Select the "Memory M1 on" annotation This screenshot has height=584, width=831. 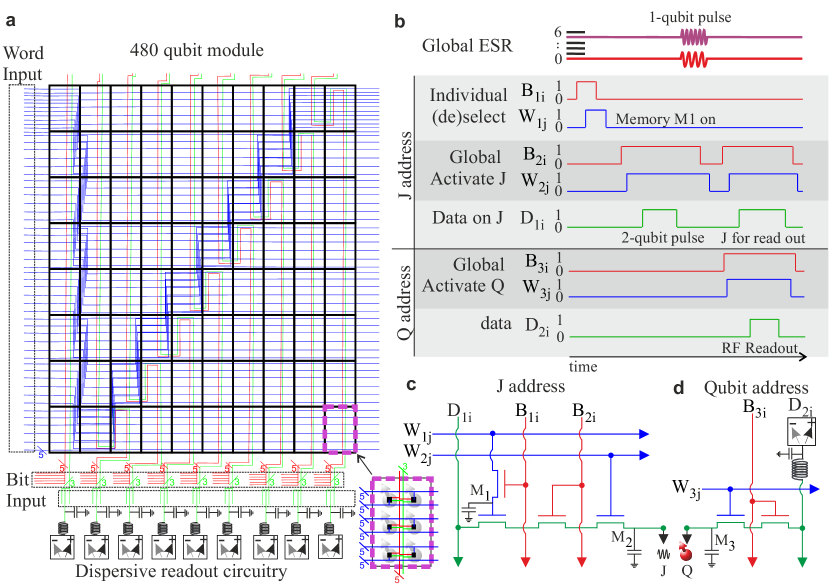pyautogui.click(x=666, y=119)
